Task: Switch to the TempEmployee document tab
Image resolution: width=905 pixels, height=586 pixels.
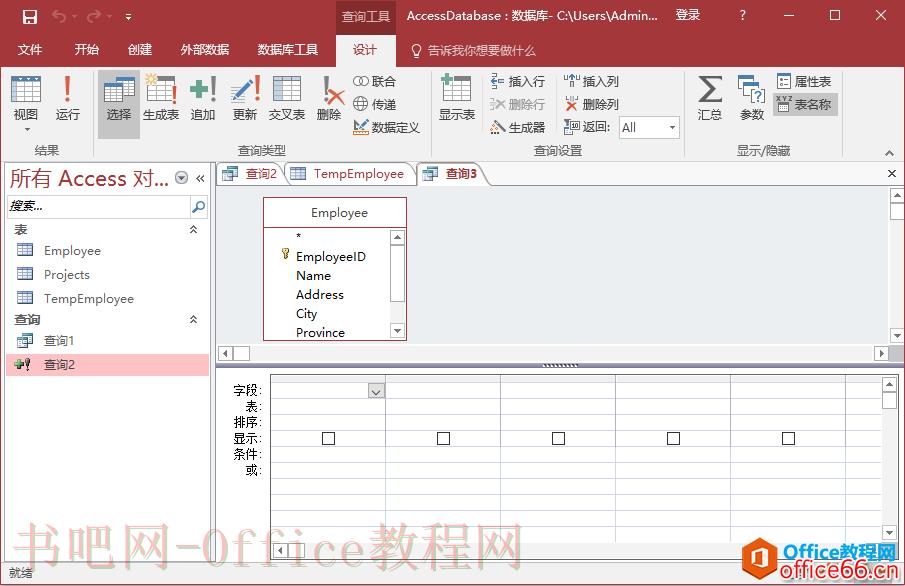Action: click(x=349, y=174)
